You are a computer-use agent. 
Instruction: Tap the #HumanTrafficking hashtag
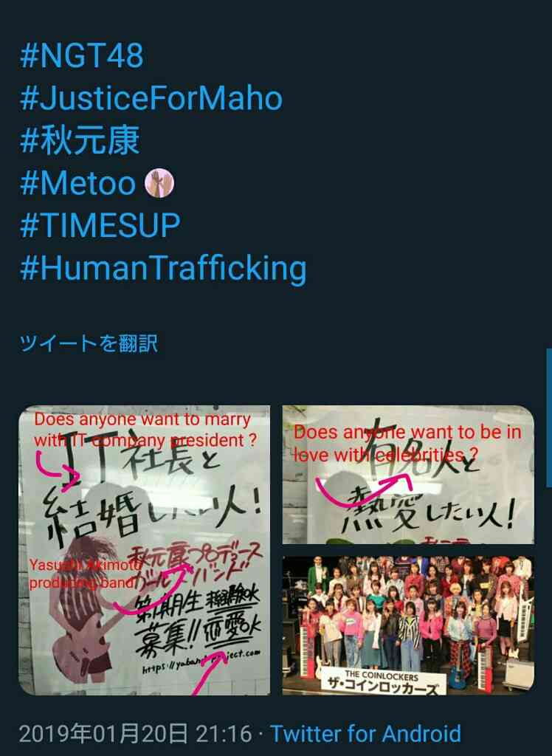pyautogui.click(x=163, y=269)
